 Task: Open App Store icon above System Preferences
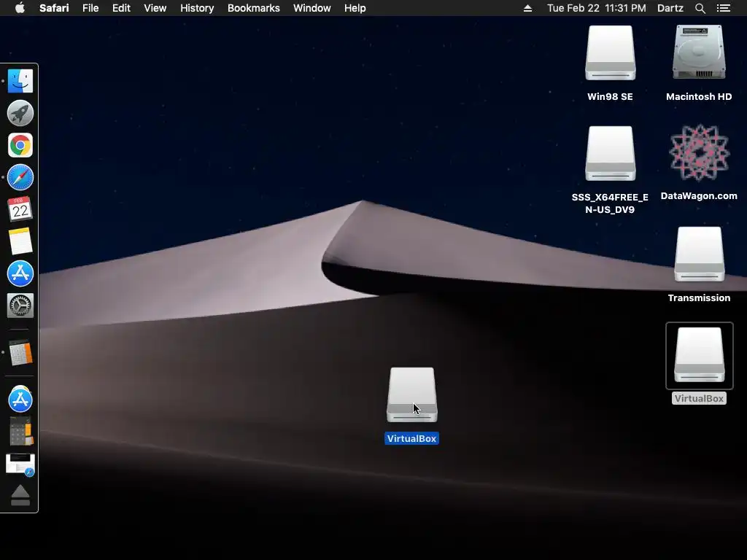point(20,273)
